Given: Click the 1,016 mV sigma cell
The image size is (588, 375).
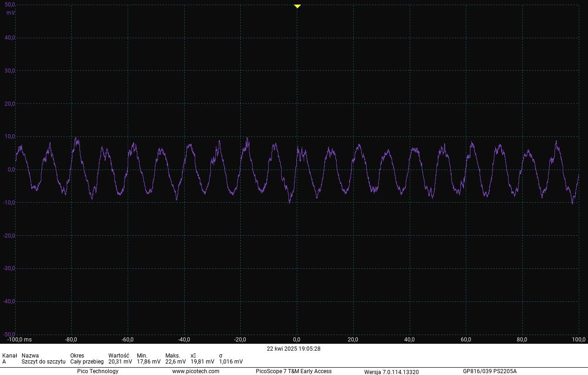Looking at the screenshot, I should (231, 362).
